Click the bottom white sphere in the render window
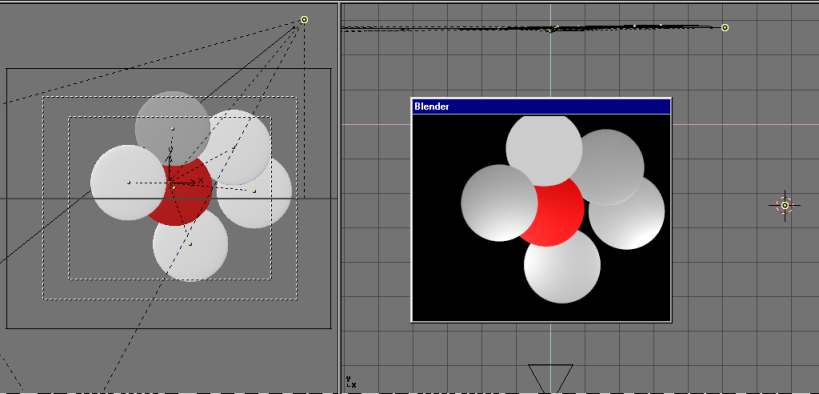Screen dimensions: 819x394 point(562,268)
